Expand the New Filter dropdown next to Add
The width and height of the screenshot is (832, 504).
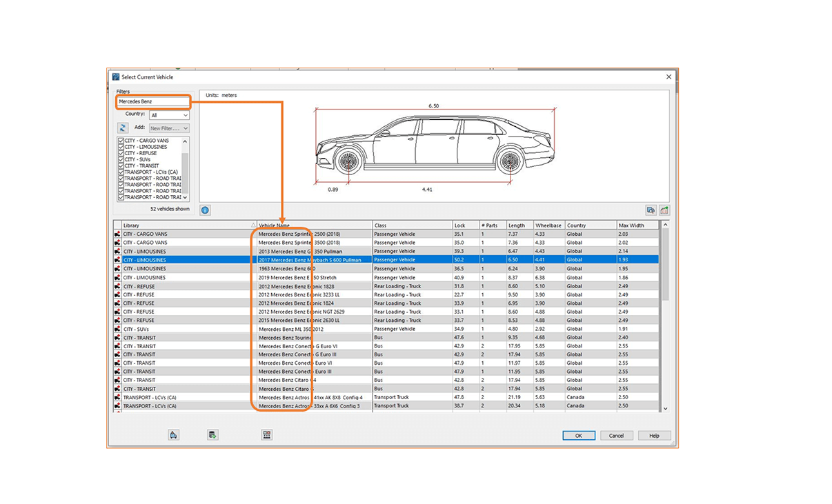coord(169,128)
